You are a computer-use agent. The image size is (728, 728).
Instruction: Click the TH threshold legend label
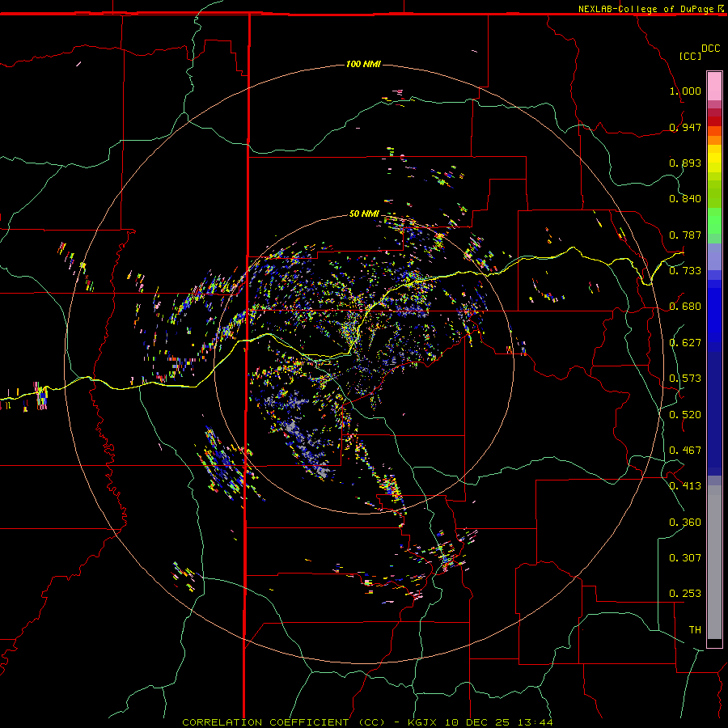695,630
